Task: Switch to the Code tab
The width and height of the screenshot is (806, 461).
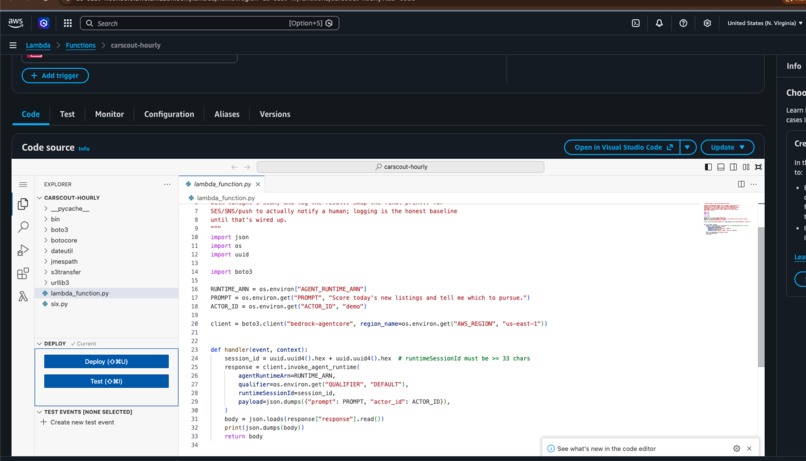Action: 30,114
